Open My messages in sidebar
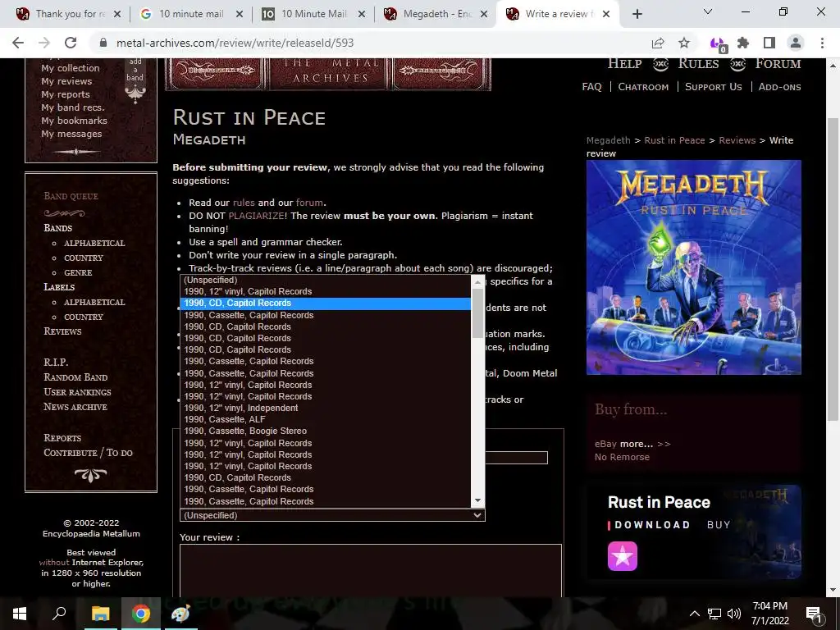Image resolution: width=840 pixels, height=630 pixels. tap(71, 134)
